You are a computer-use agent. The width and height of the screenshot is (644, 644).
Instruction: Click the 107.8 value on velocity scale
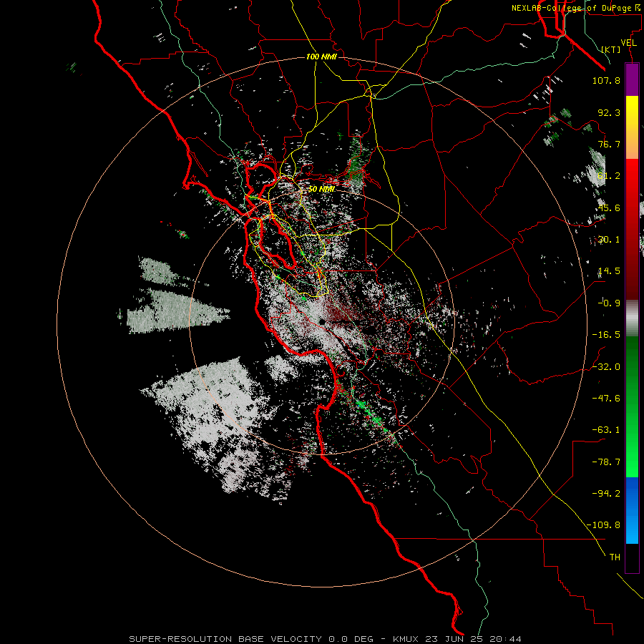[x=606, y=80]
